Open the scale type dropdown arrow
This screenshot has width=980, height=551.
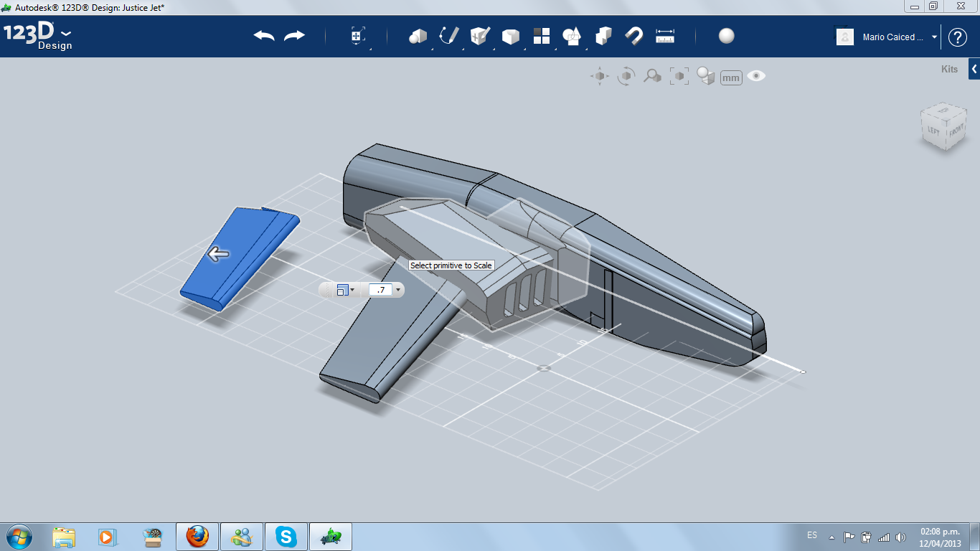click(352, 290)
